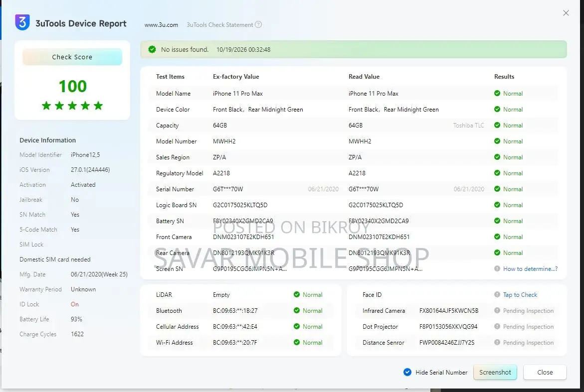Click the Domestic SIM card needed text
Screen dimensions: 584x392
click(x=55, y=260)
